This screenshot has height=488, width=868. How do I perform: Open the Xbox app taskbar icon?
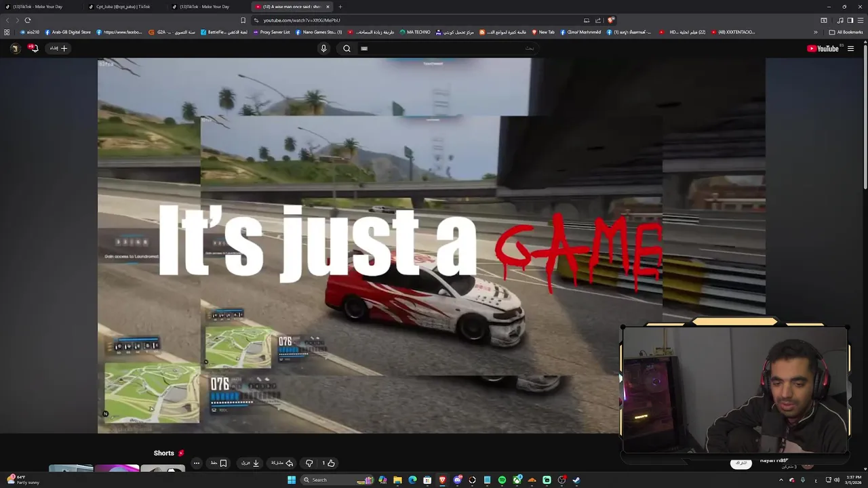517,480
